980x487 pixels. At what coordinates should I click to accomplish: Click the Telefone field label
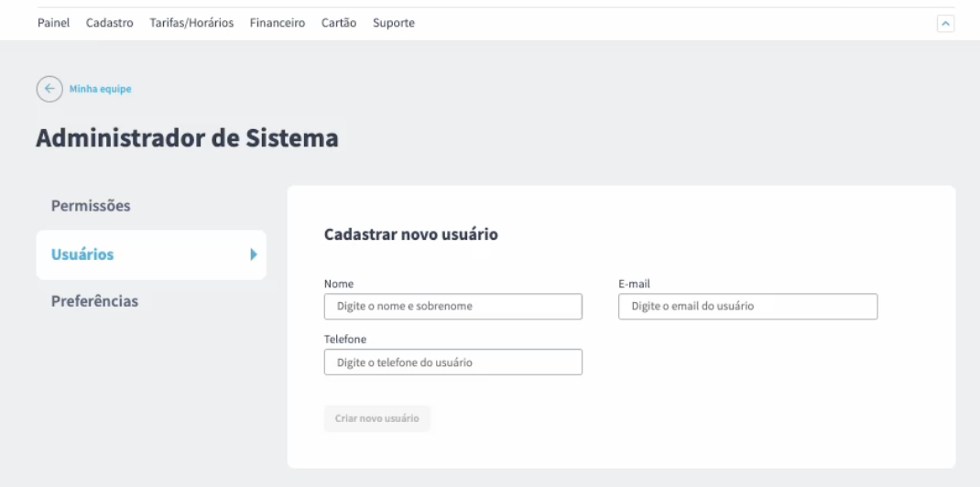(345, 339)
